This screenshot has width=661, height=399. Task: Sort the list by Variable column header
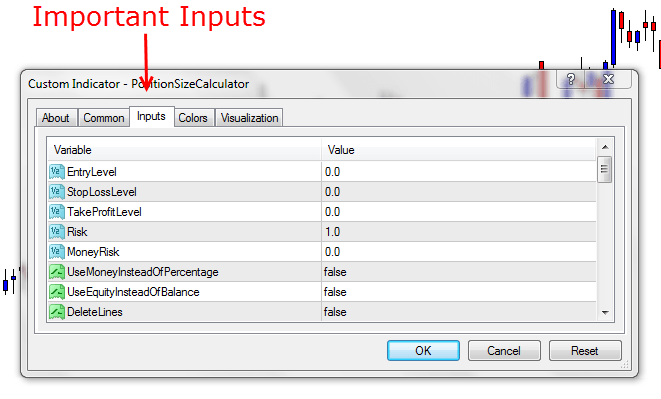[184, 150]
